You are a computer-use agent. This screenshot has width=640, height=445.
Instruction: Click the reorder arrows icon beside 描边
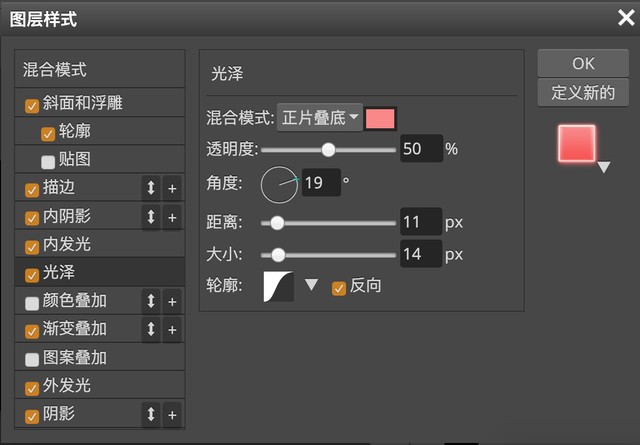coord(151,188)
